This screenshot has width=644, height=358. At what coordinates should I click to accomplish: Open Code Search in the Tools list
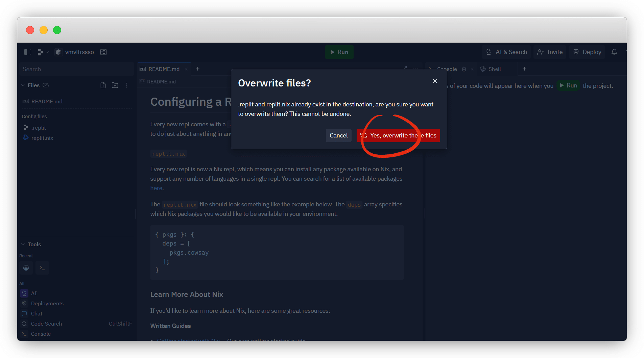tap(46, 324)
